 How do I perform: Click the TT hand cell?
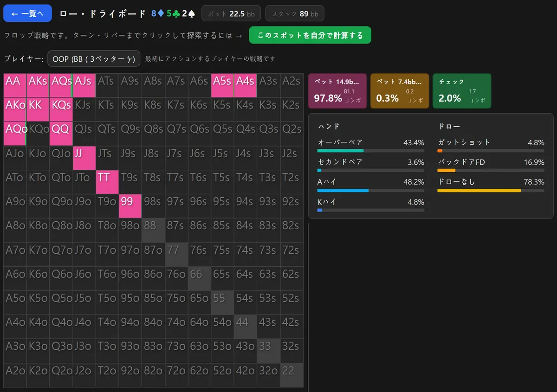(107, 182)
